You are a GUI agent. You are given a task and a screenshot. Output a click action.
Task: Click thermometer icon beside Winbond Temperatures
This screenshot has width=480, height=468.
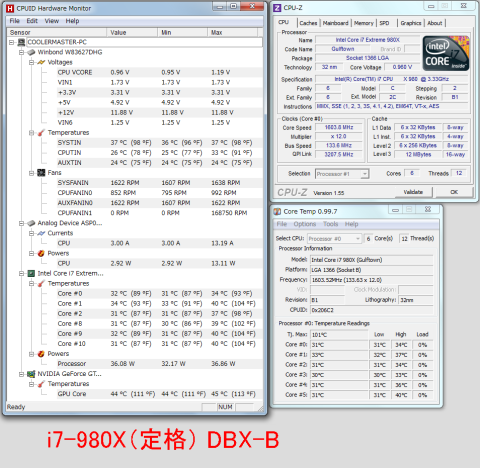41,133
